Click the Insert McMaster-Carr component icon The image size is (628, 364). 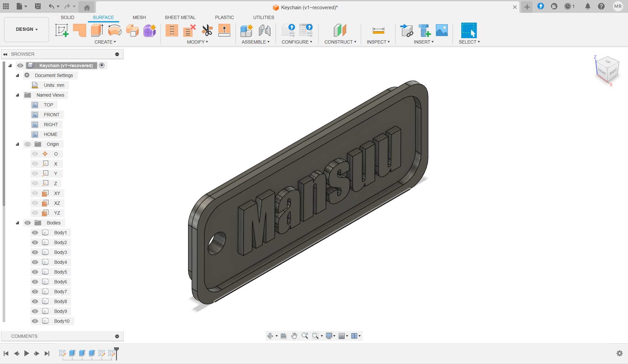[x=425, y=30]
